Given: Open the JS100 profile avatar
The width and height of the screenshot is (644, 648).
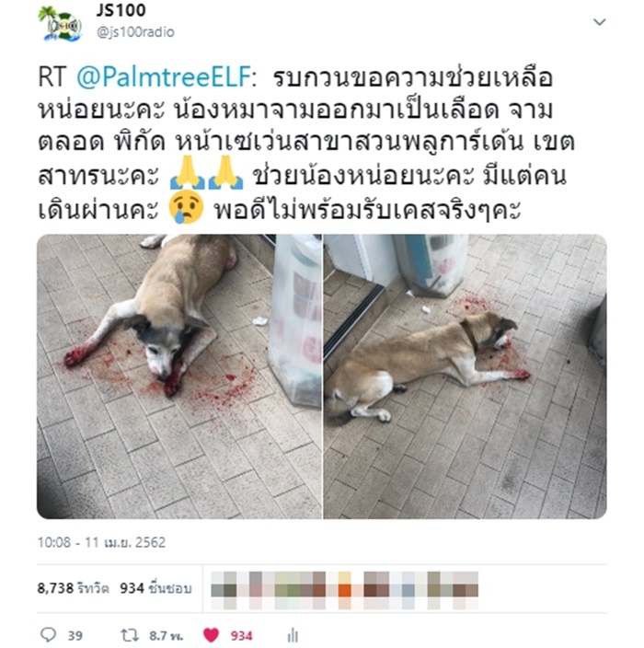Looking at the screenshot, I should click(x=60, y=23).
